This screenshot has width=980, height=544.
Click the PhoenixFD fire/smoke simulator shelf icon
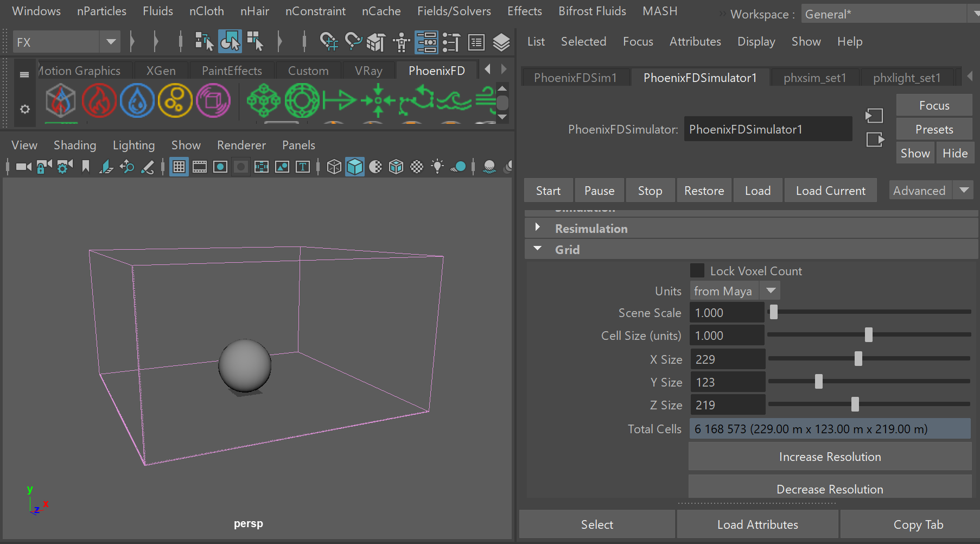pos(60,100)
